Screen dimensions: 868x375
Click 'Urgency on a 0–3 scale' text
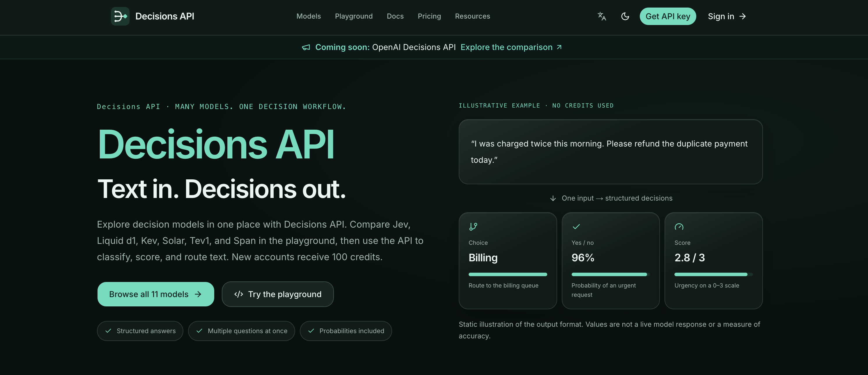tap(707, 285)
